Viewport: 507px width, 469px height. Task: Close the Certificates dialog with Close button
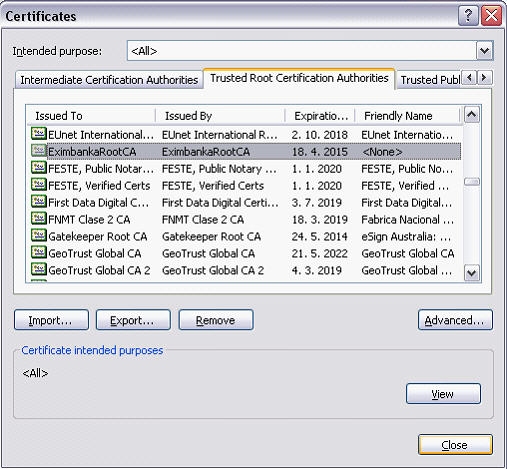coord(455,444)
